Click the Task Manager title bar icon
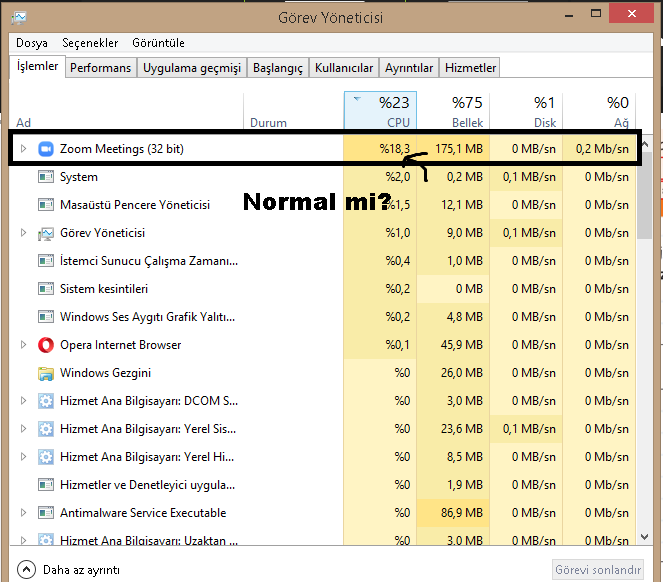The width and height of the screenshot is (663, 582). 19,17
